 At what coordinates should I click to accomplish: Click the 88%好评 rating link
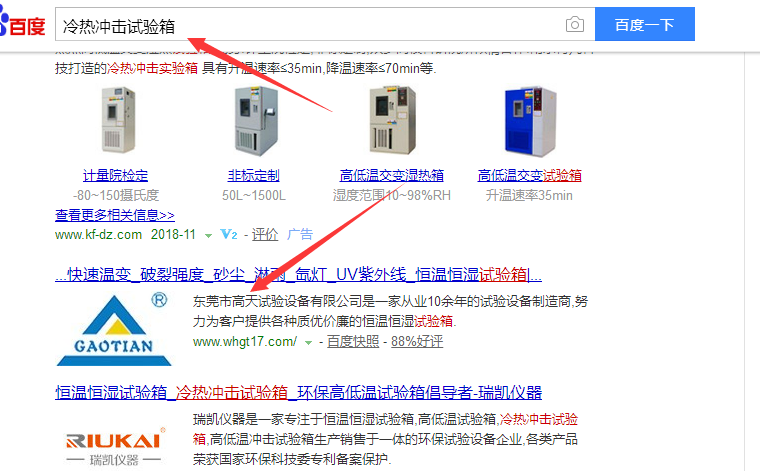tap(417, 342)
